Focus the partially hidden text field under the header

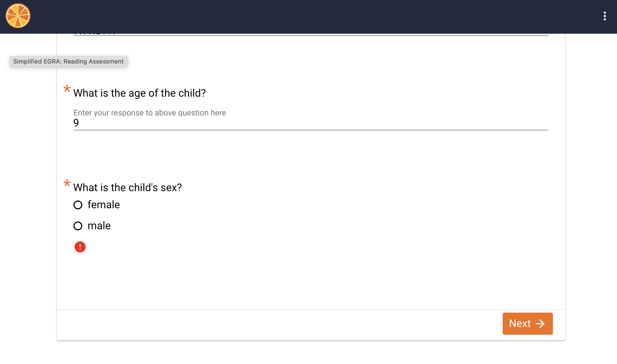(311, 34)
